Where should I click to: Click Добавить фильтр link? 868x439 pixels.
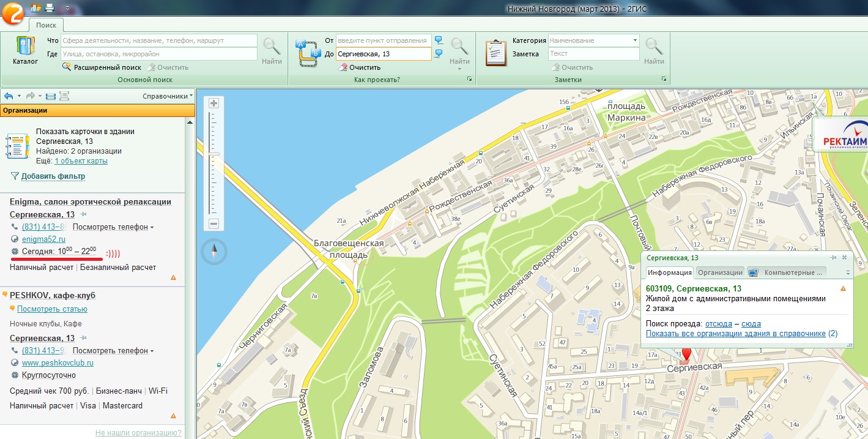[53, 176]
